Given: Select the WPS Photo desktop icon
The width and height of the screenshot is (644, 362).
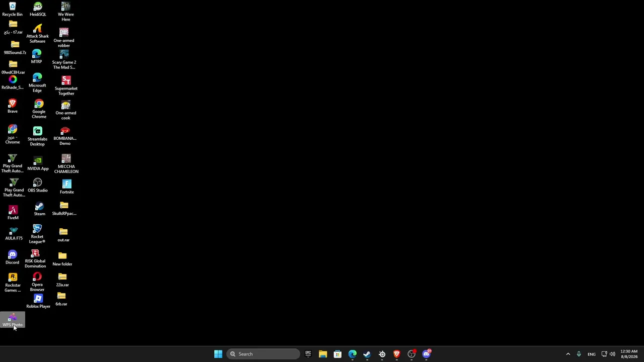Looking at the screenshot, I should [13, 320].
